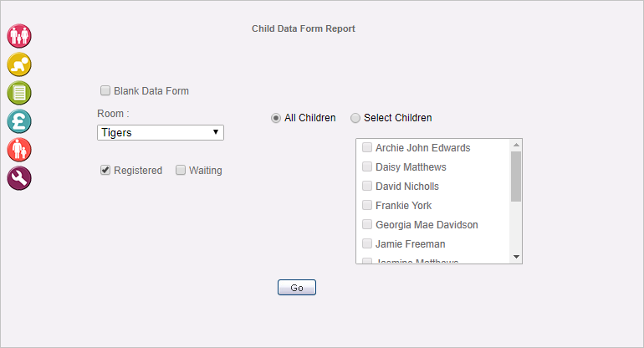Select the teal pound sign finance icon

(x=19, y=121)
